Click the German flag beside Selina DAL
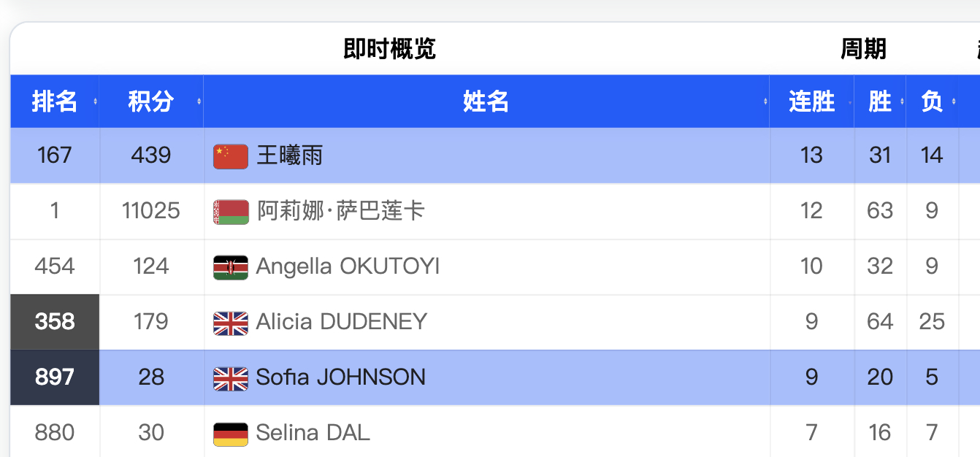 tap(231, 433)
